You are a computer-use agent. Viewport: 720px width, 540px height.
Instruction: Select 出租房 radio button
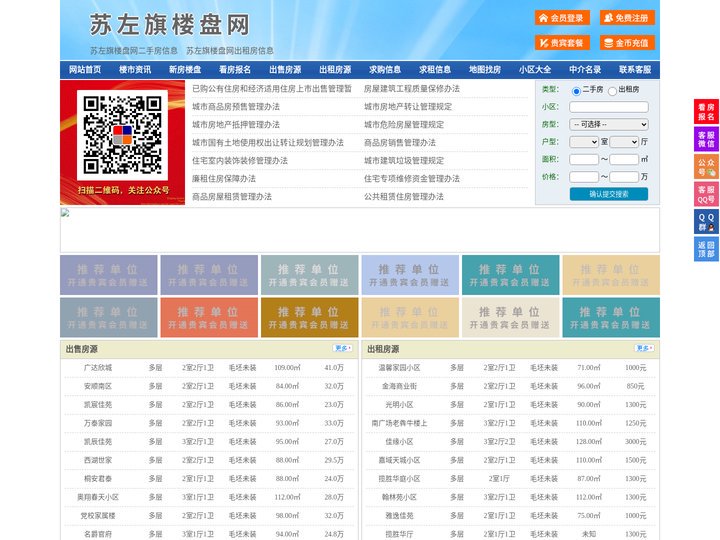click(612, 91)
